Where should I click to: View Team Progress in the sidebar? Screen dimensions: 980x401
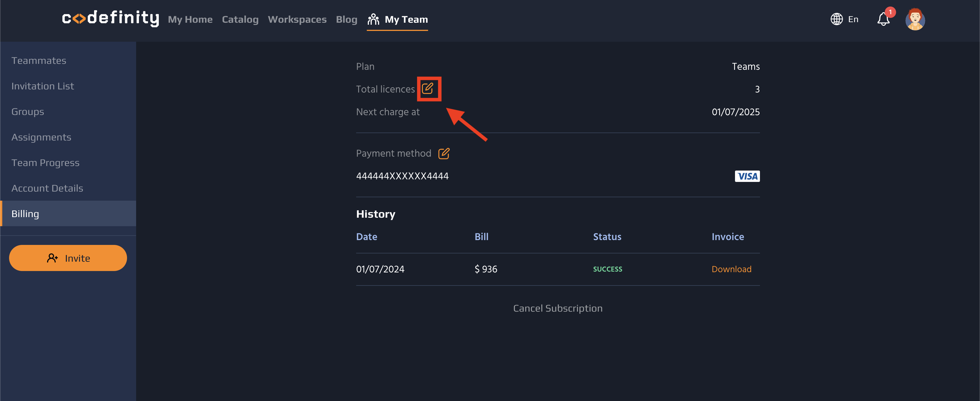45,162
